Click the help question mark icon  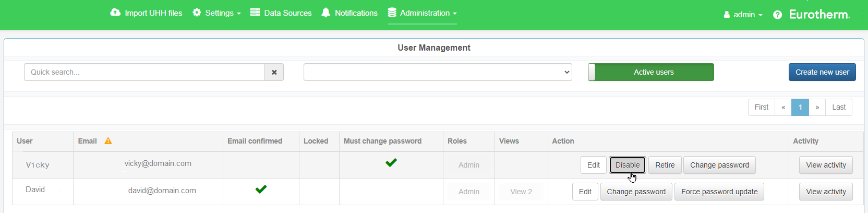(x=777, y=15)
